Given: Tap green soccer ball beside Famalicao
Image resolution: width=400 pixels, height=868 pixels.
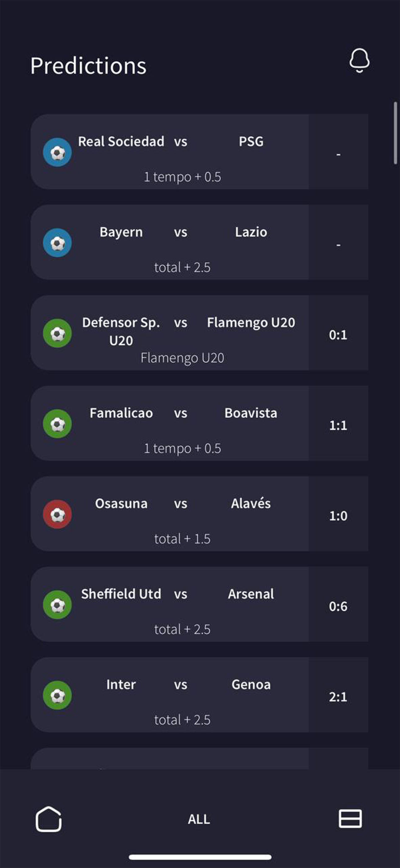Looking at the screenshot, I should tap(57, 424).
